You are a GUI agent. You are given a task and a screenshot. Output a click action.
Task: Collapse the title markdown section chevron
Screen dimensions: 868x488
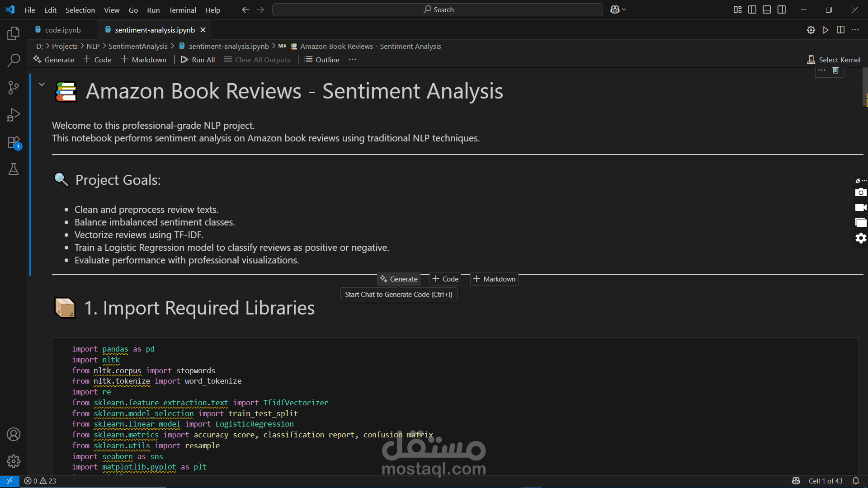(x=42, y=84)
